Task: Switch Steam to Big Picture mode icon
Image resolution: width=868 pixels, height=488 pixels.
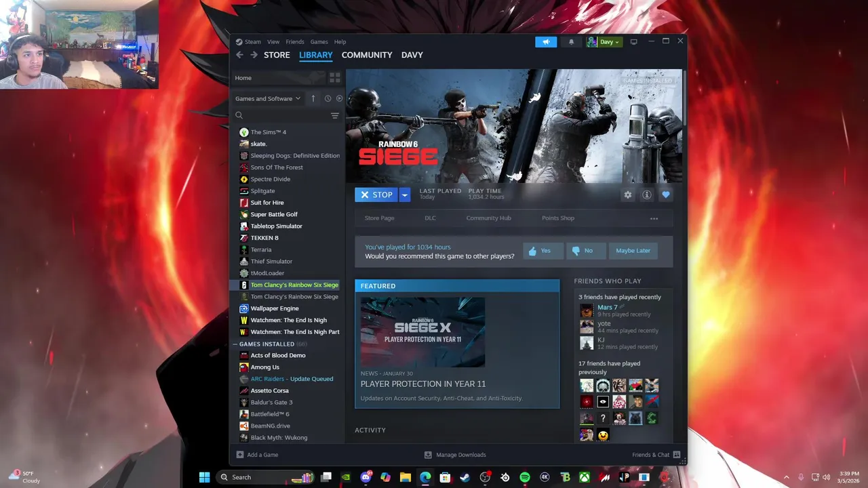Action: (633, 42)
